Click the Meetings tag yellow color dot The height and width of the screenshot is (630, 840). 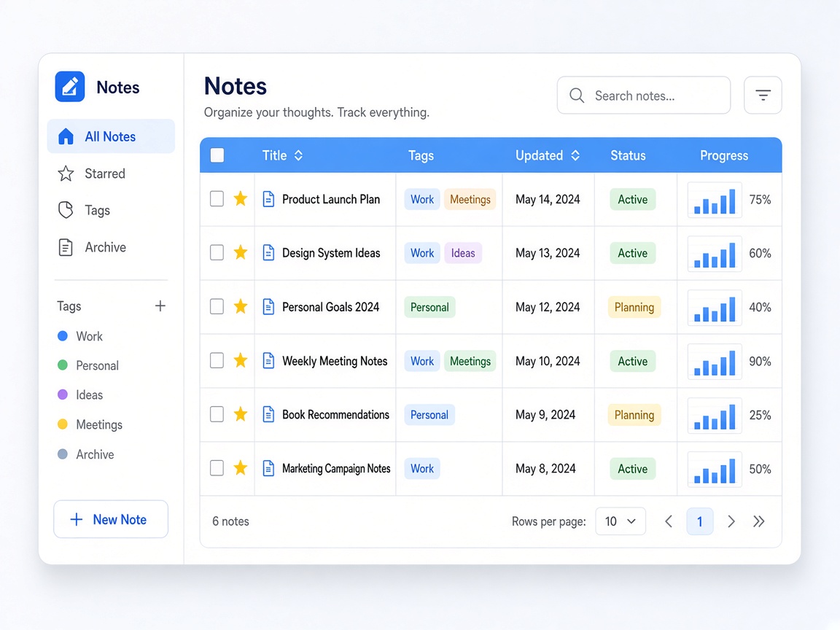tap(63, 424)
